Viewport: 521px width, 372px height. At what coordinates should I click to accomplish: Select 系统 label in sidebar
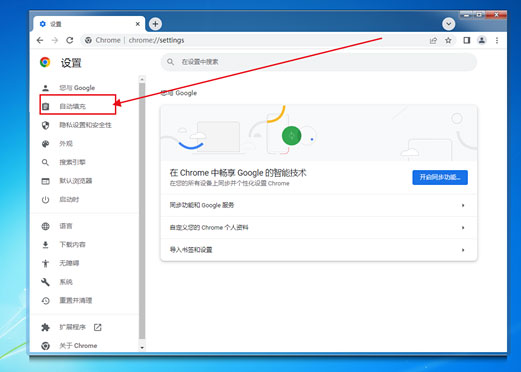click(66, 282)
